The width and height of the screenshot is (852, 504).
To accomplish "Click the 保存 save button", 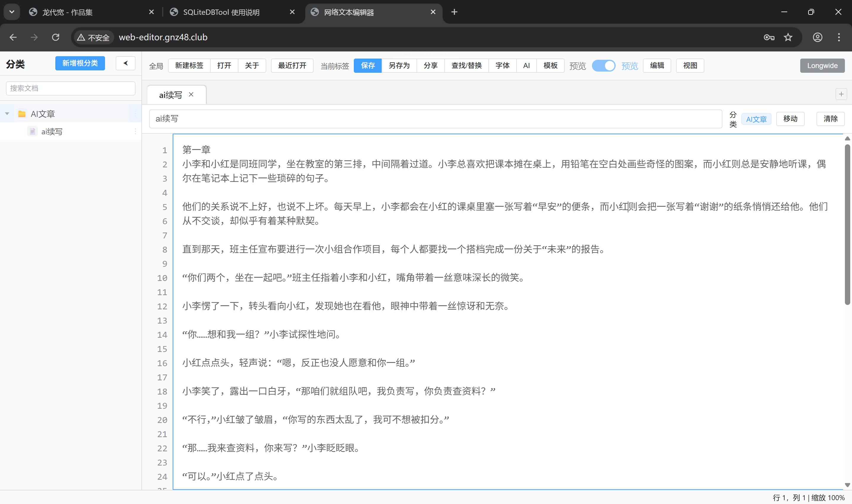I will pyautogui.click(x=367, y=66).
